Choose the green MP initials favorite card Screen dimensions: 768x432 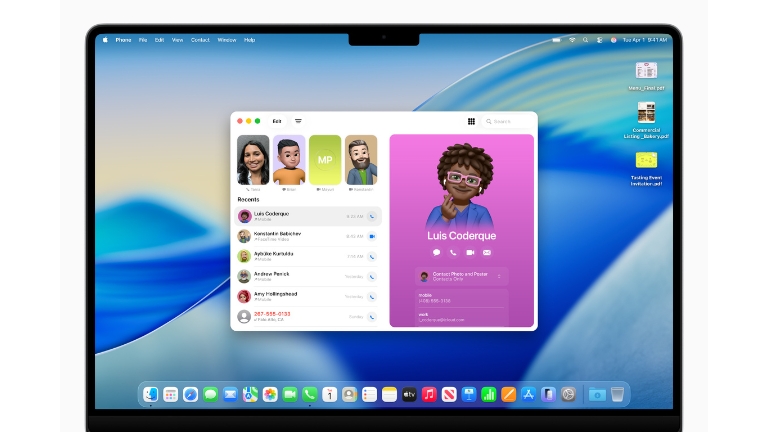tap(325, 160)
